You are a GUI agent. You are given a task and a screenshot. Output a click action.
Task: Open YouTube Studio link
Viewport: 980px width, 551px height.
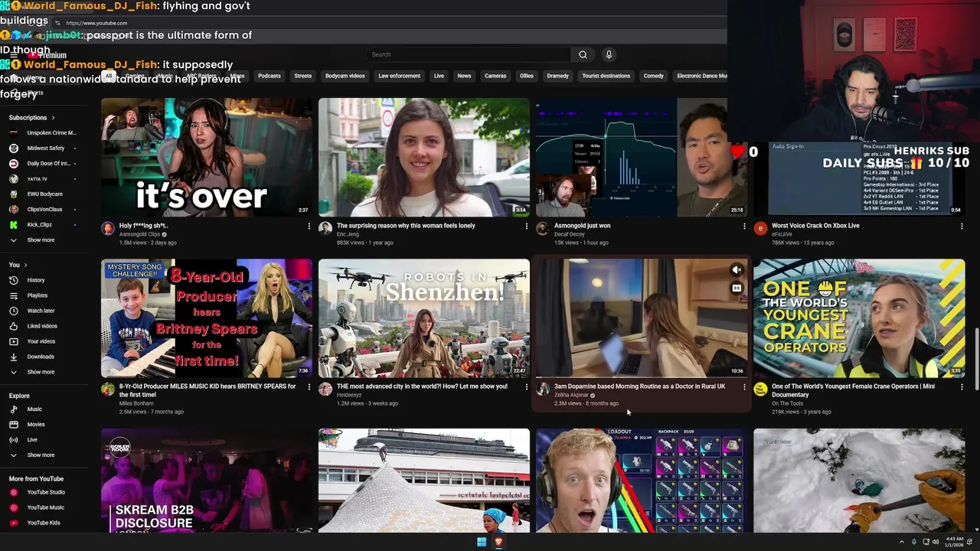tap(46, 492)
